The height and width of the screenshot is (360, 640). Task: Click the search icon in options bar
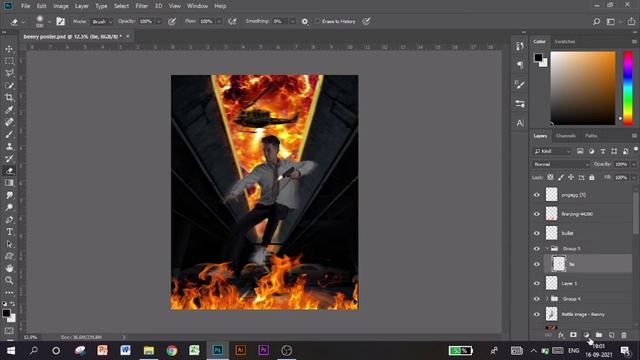click(x=596, y=21)
